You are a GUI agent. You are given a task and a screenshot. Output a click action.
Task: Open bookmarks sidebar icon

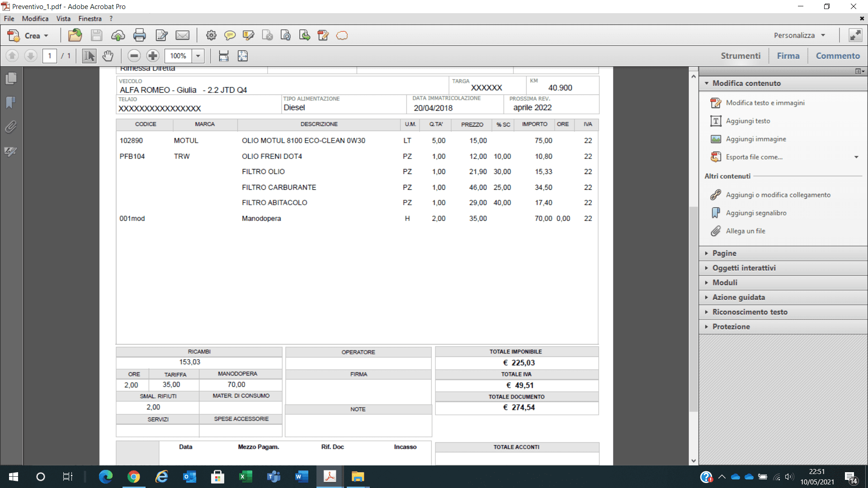[11, 103]
